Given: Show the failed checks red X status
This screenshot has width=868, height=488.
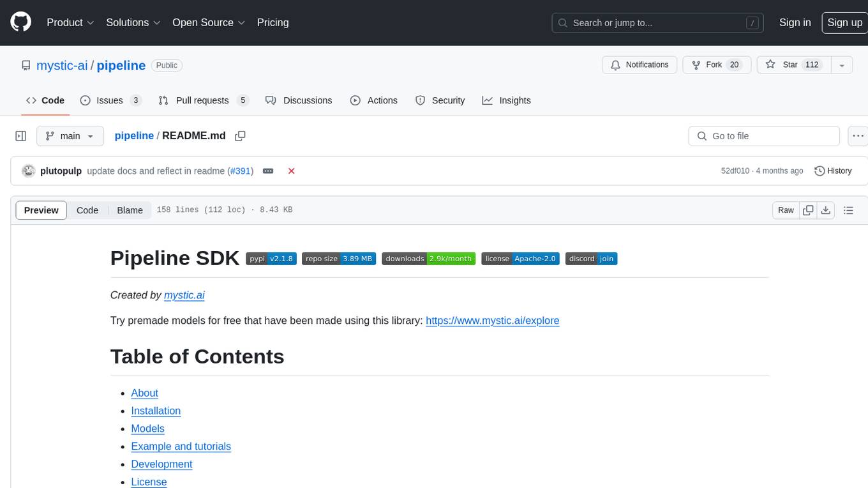Looking at the screenshot, I should tap(291, 171).
